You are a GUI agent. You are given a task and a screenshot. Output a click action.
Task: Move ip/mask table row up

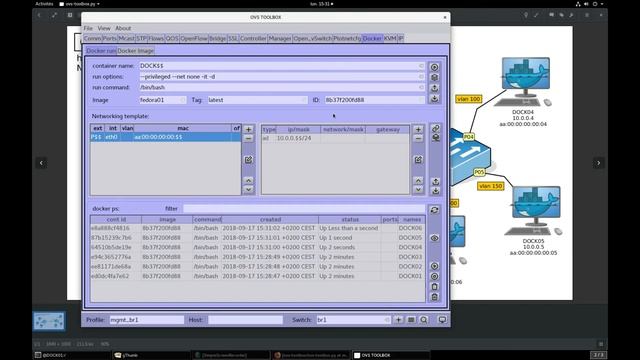[418, 180]
